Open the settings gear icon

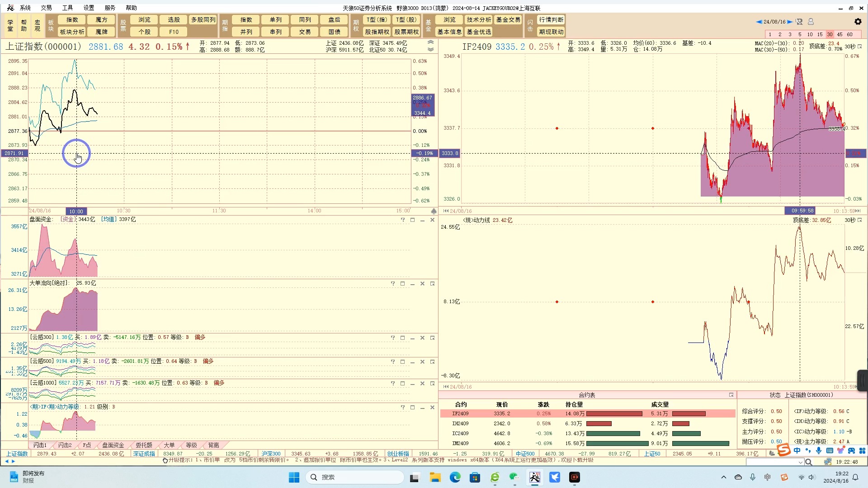click(x=858, y=21)
